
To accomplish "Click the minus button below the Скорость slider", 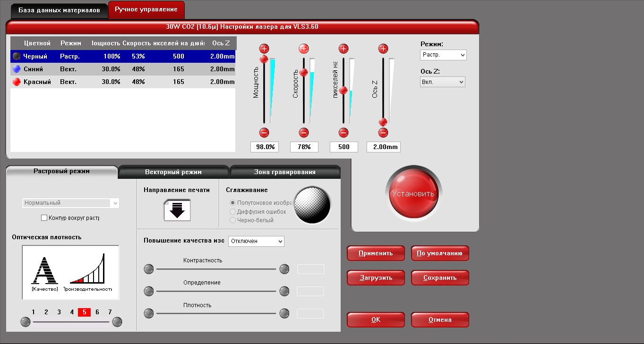I will [304, 133].
